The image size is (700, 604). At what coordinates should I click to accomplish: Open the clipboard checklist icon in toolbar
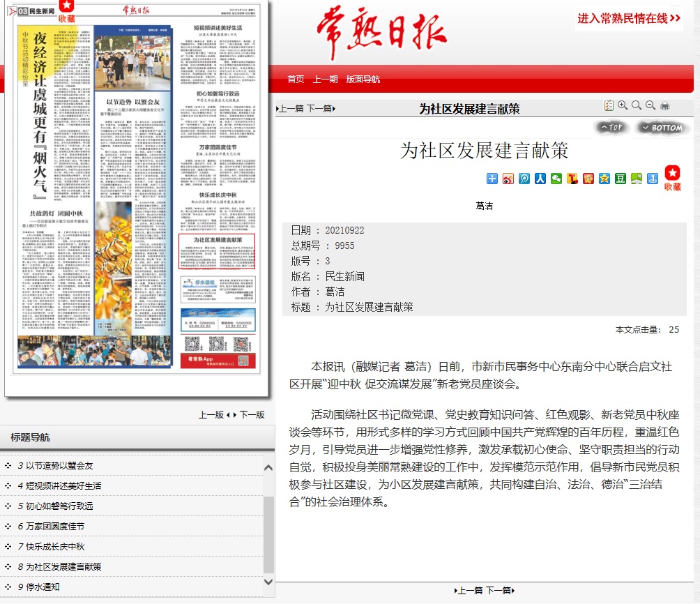point(609,105)
